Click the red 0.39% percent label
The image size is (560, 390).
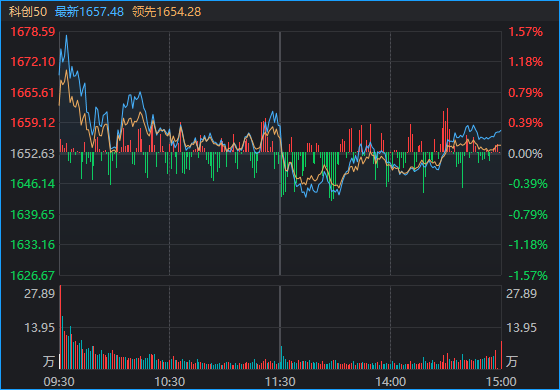(526, 123)
